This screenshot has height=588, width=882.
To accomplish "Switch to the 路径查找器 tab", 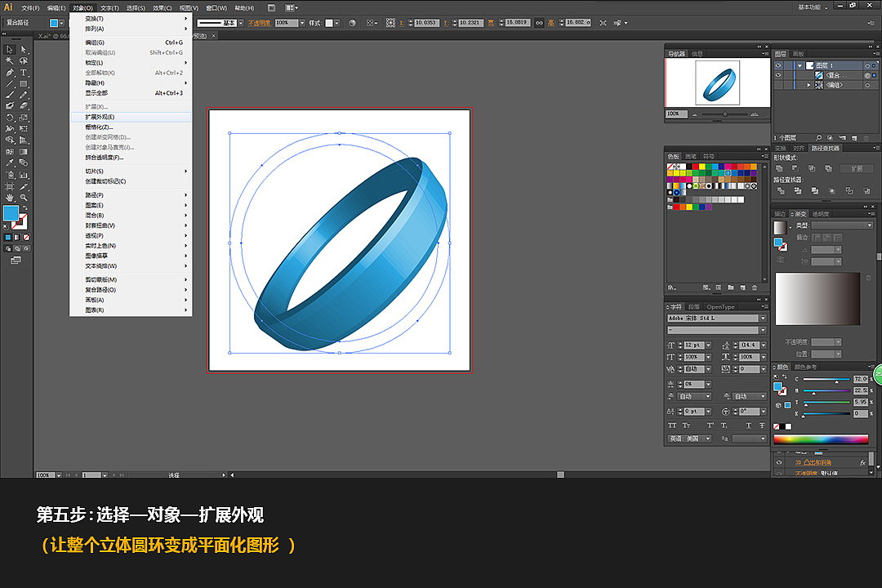I will pyautogui.click(x=825, y=149).
